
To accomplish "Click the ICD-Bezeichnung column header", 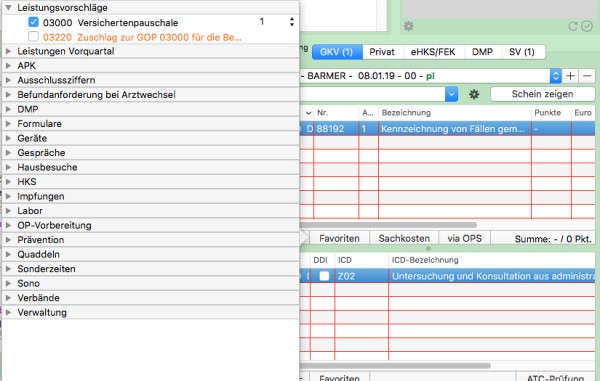I will tap(492, 260).
